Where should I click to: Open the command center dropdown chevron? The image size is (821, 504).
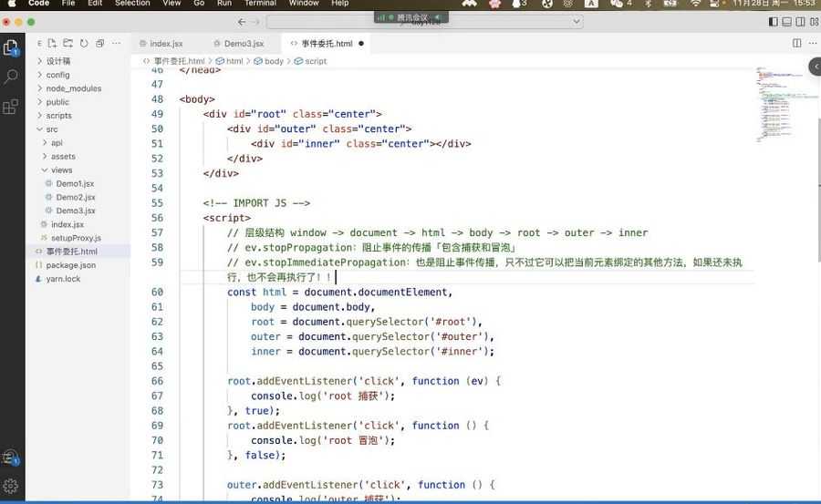tap(576, 22)
